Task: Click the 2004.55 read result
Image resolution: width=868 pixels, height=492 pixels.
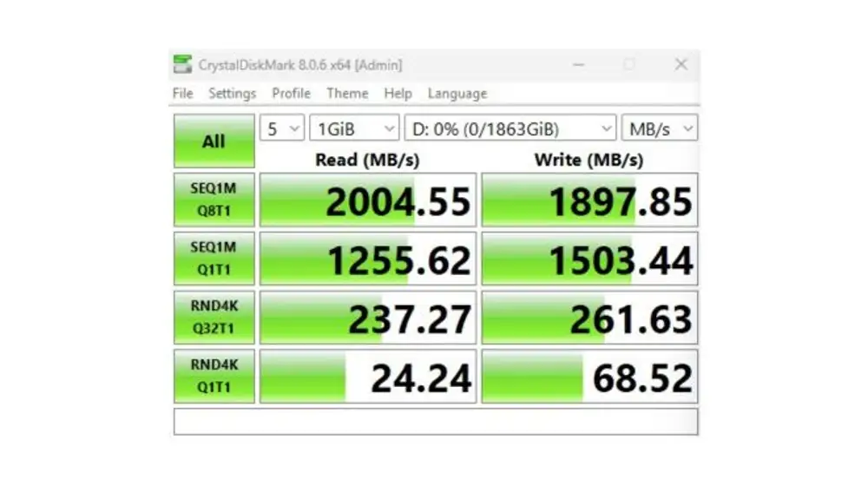Action: coord(367,200)
